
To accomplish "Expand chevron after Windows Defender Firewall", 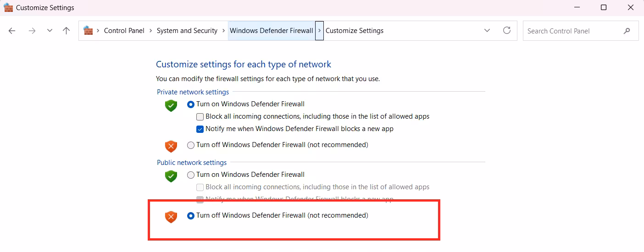I will pos(319,31).
